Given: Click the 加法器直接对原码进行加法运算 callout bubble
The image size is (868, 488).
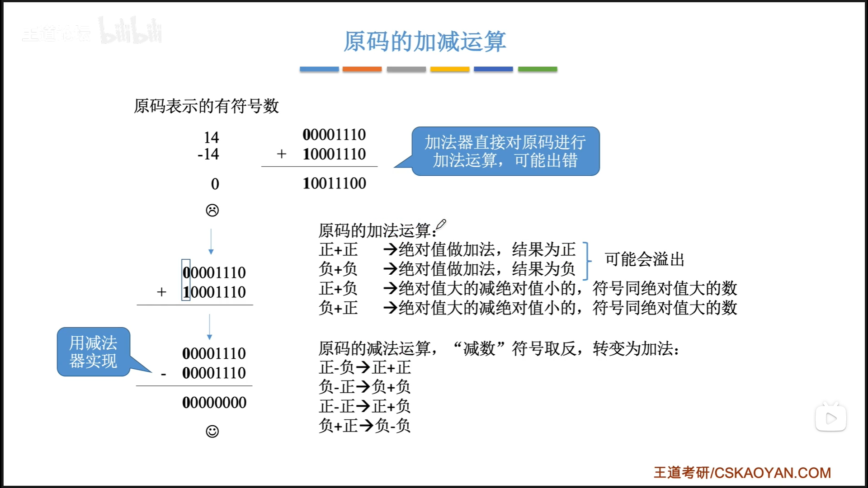Looking at the screenshot, I should coord(505,151).
